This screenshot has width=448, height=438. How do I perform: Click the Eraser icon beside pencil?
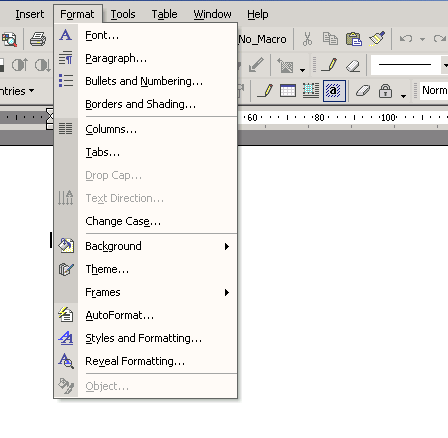353,65
